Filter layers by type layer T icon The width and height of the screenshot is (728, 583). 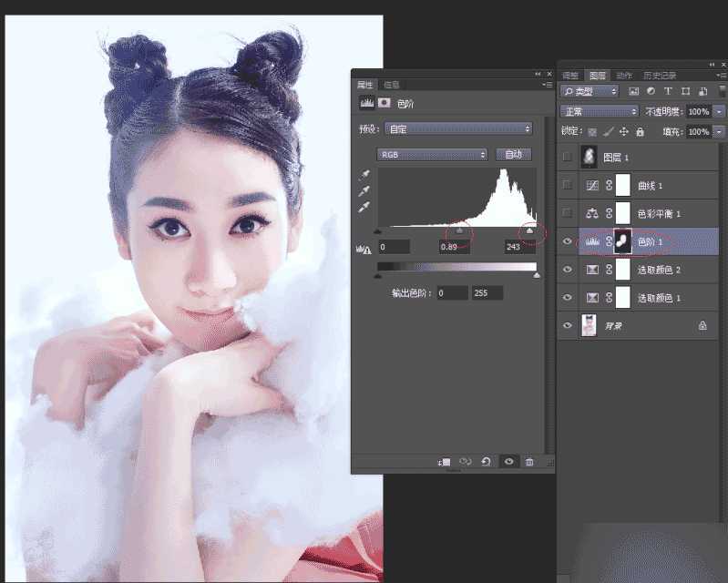(668, 91)
